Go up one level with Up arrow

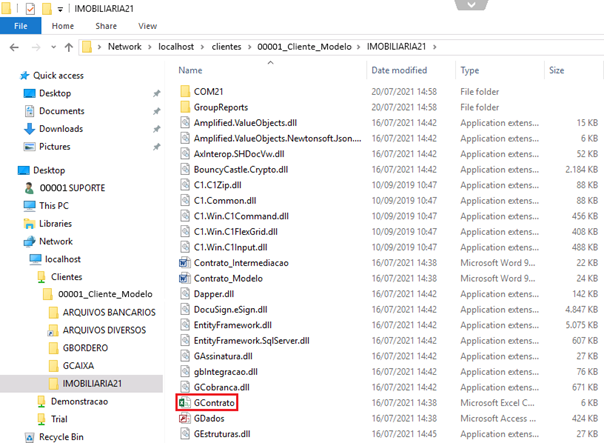click(69, 47)
